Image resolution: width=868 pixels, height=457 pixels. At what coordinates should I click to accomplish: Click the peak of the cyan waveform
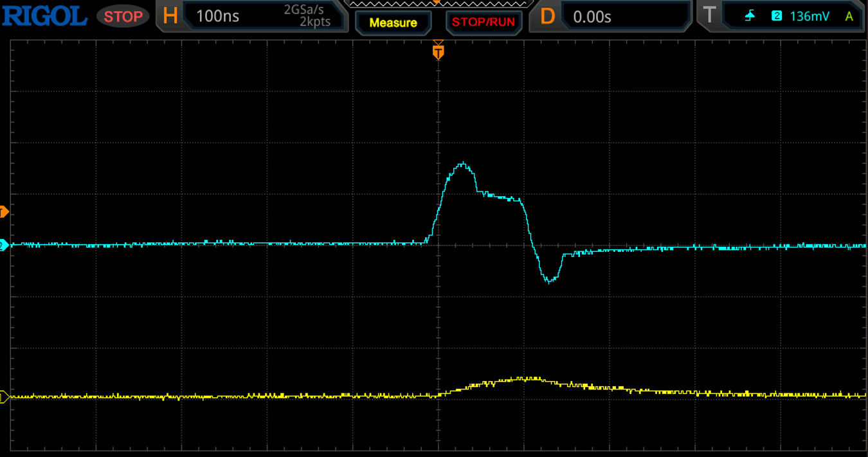tap(462, 164)
